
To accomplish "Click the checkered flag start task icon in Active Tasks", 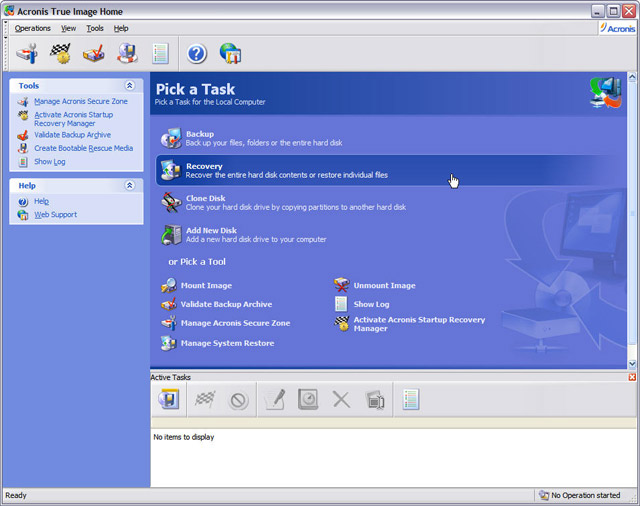I will (205, 399).
